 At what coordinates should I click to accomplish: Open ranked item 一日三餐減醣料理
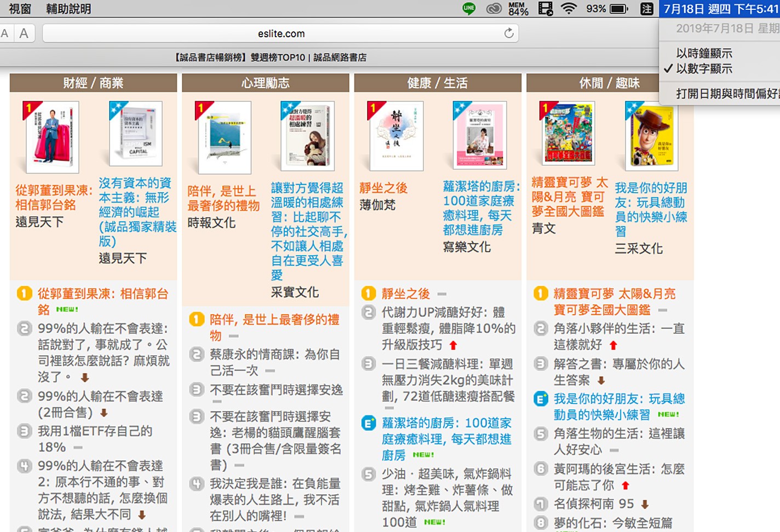[x=448, y=380]
